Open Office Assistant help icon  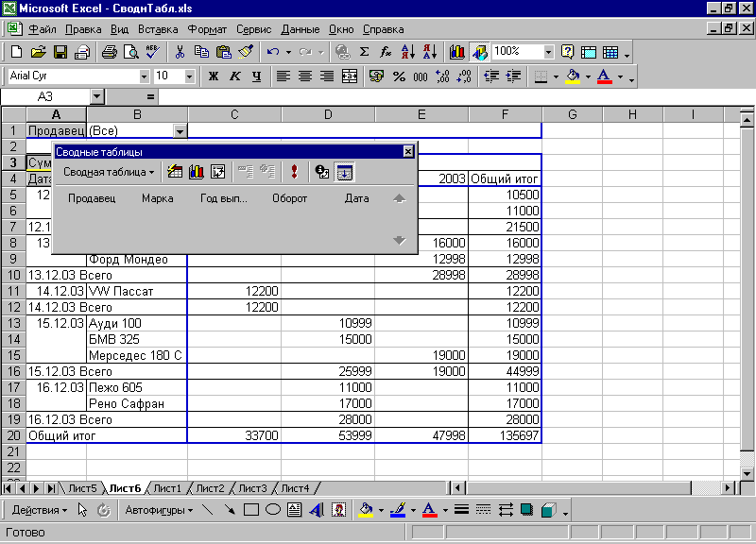tap(568, 52)
